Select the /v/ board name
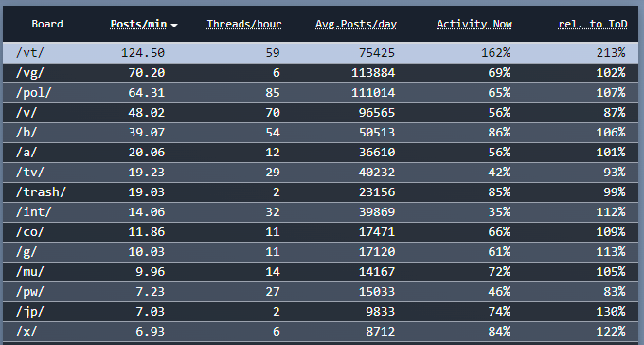The image size is (644, 345). pyautogui.click(x=27, y=112)
